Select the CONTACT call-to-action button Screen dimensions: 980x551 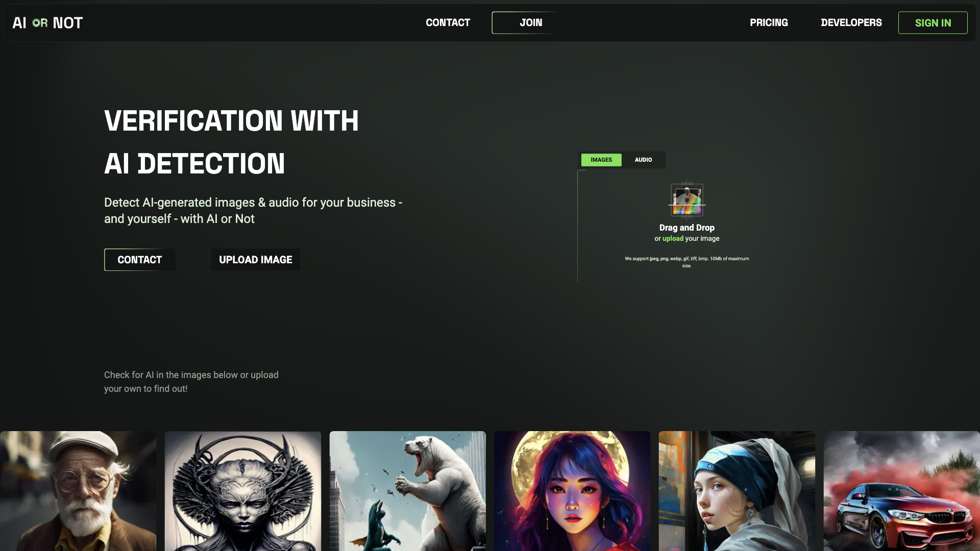point(139,259)
